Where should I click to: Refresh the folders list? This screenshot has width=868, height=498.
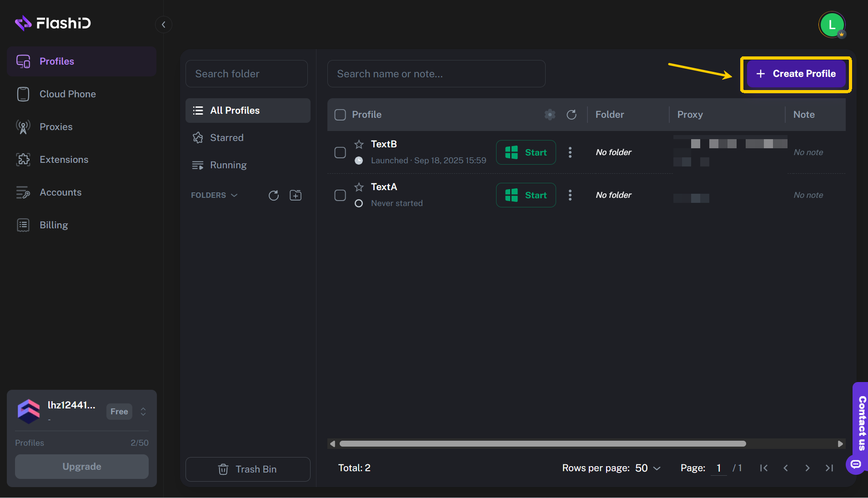point(273,195)
